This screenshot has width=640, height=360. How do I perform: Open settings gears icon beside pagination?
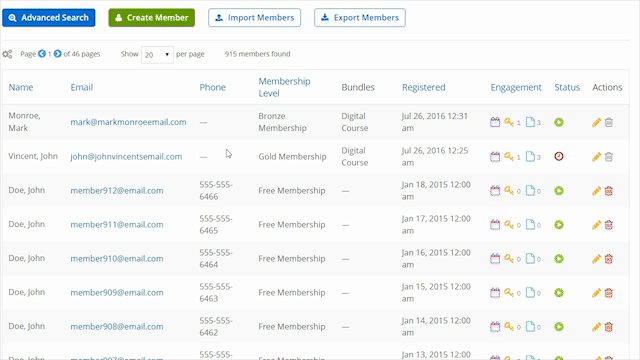[7, 54]
